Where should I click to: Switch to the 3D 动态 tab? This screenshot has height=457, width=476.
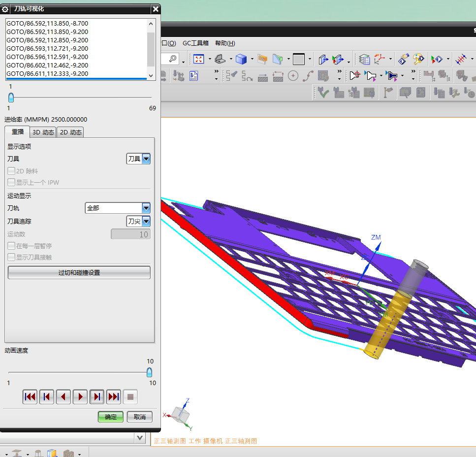coord(43,132)
